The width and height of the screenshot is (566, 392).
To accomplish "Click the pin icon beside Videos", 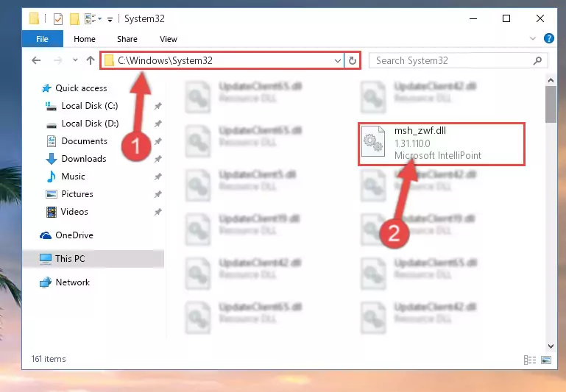I will (x=158, y=212).
